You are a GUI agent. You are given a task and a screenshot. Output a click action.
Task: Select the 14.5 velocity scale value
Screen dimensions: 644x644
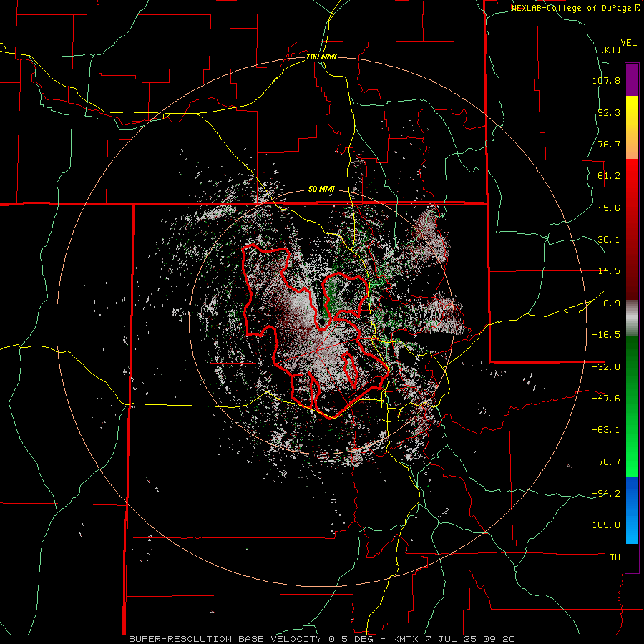coord(609,271)
